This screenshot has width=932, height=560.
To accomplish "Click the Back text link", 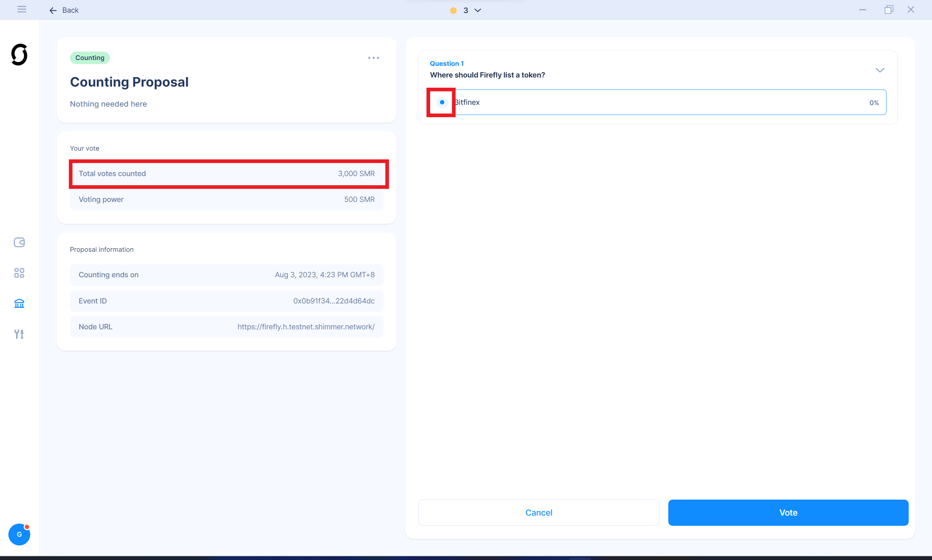I will tap(70, 11).
